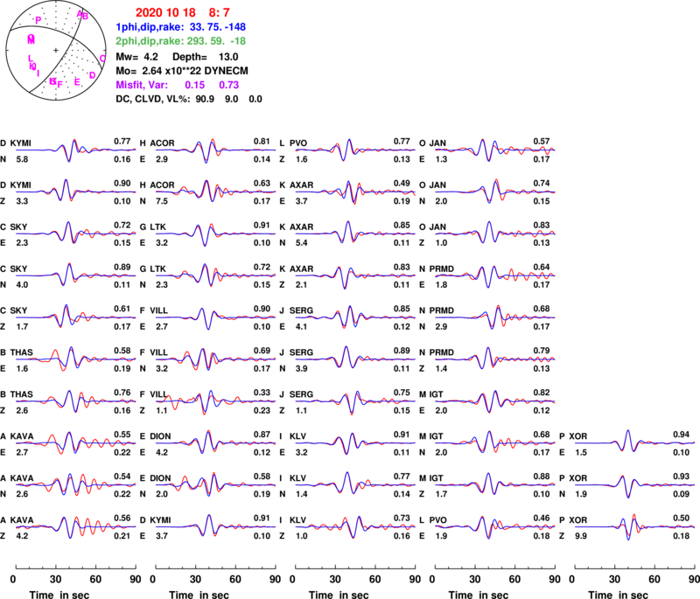Select the 'Depth= 13.0' value

(206, 57)
